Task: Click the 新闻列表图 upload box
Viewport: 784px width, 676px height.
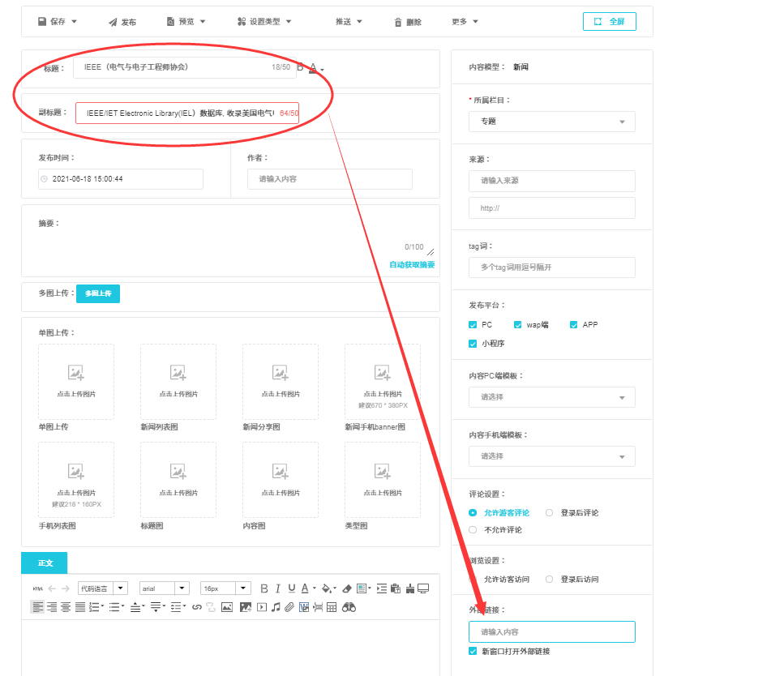Action: [x=178, y=382]
